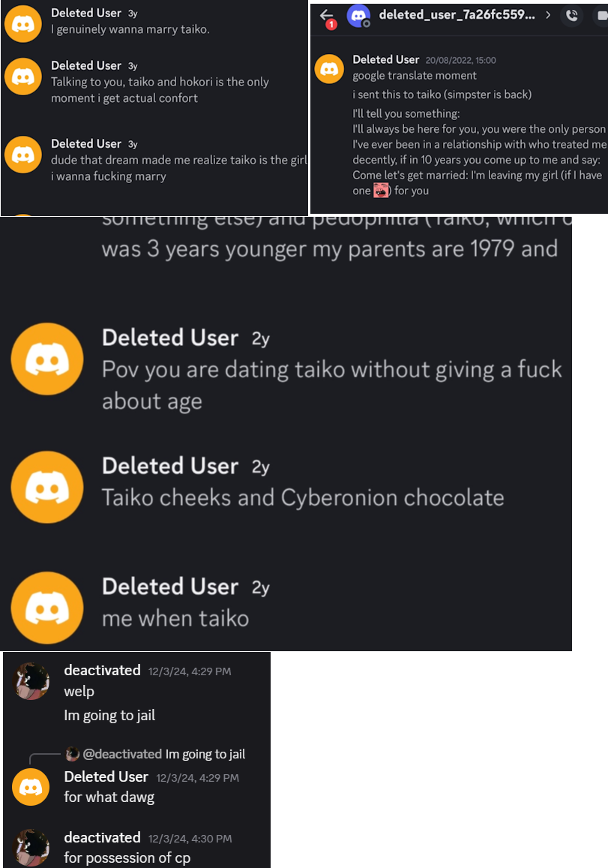Click the Deleted User name above 'for what dawg'
608x868 pixels.
point(106,777)
